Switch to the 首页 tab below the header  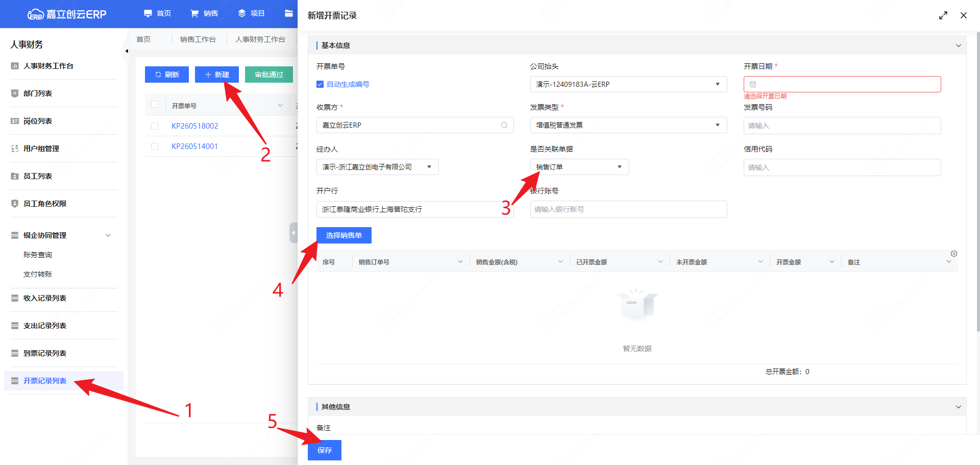pyautogui.click(x=143, y=39)
